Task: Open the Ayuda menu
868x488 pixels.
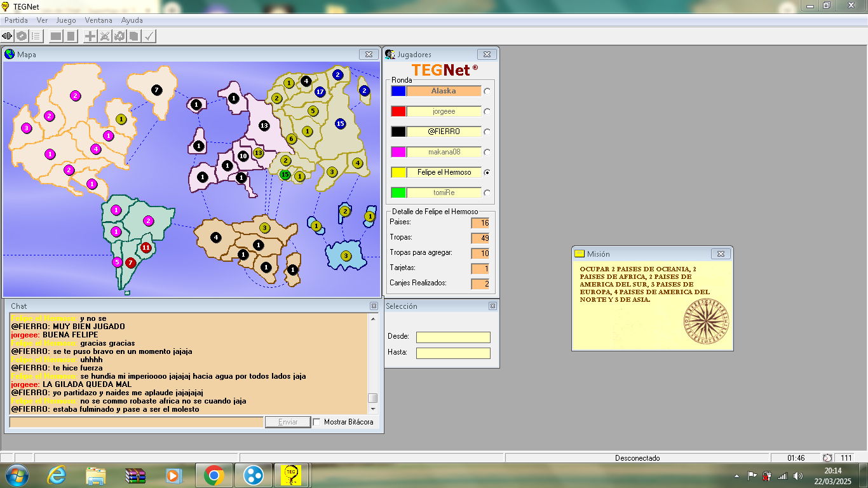Action: [132, 20]
